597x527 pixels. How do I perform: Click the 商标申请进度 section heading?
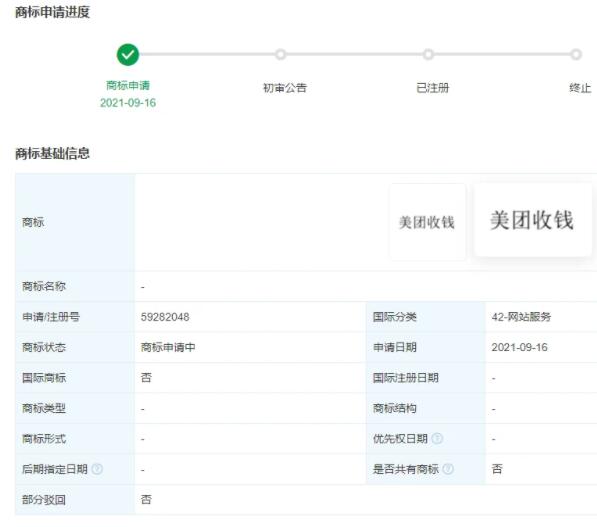(x=53, y=12)
